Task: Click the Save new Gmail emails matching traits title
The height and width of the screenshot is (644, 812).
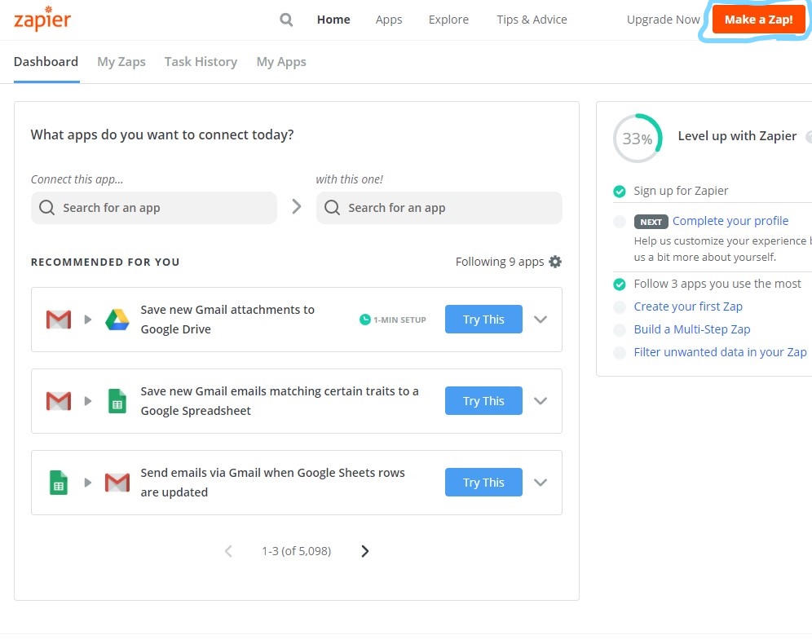Action: 280,401
